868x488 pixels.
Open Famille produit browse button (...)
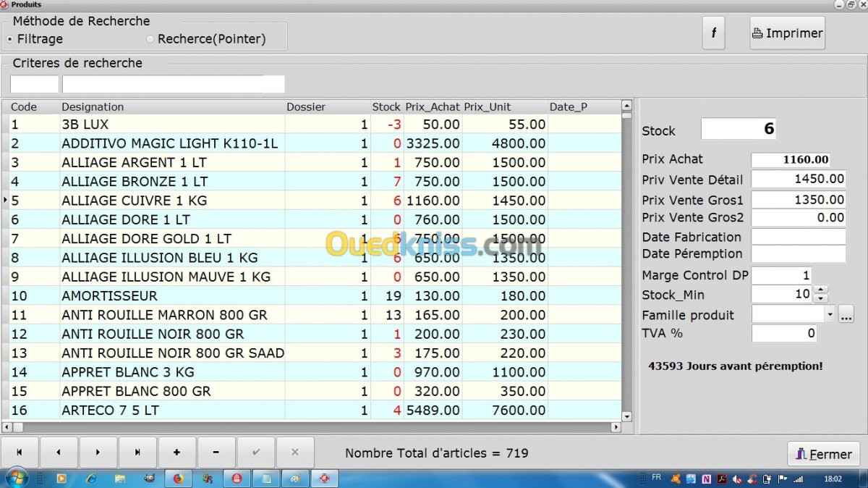click(846, 315)
